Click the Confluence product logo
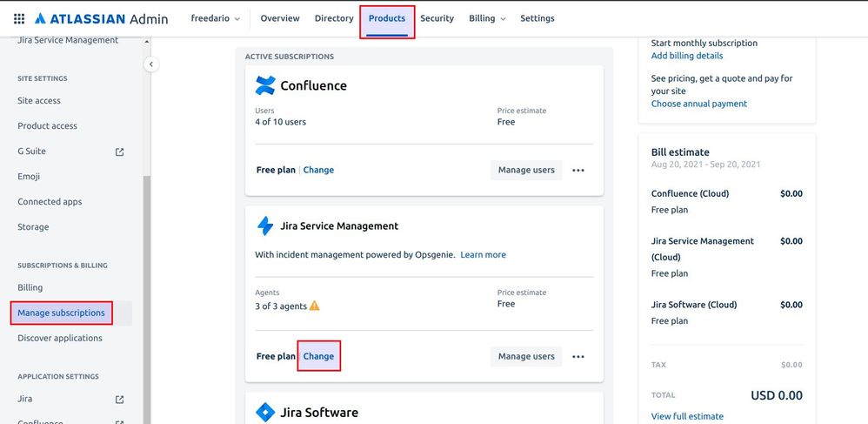This screenshot has height=424, width=868. point(265,85)
